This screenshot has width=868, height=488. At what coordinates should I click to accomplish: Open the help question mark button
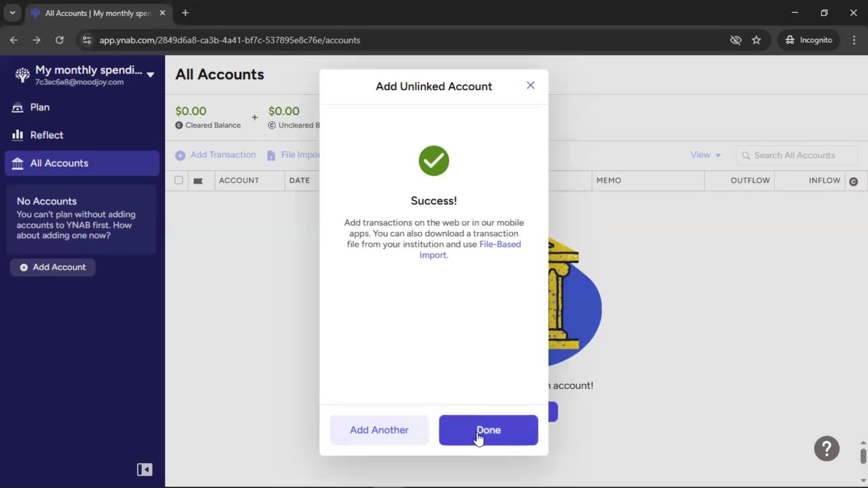click(826, 448)
